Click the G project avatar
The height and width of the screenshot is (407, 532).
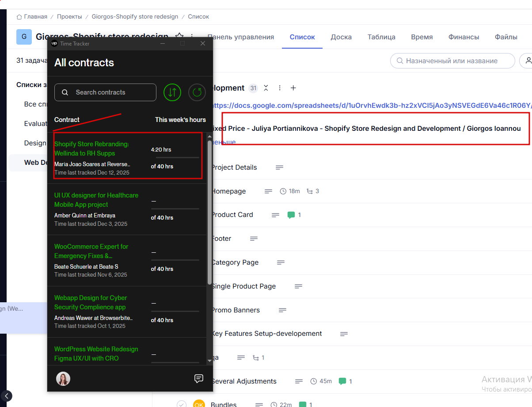pyautogui.click(x=24, y=37)
